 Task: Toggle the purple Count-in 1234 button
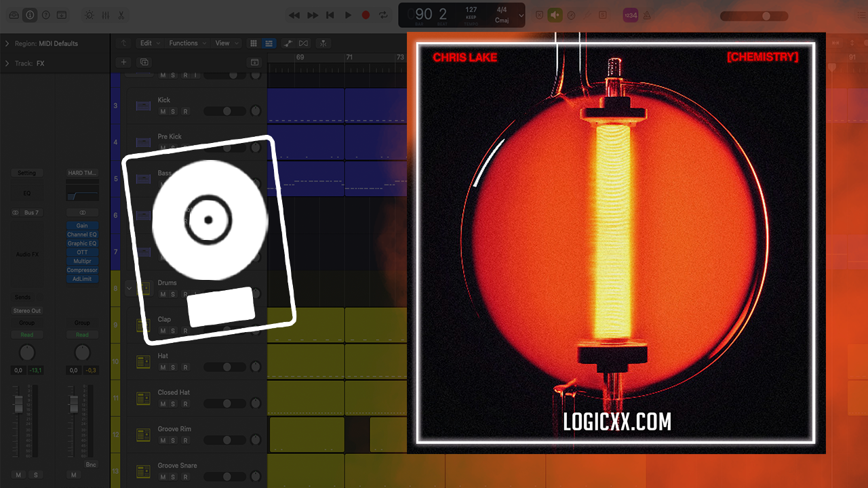coord(630,15)
